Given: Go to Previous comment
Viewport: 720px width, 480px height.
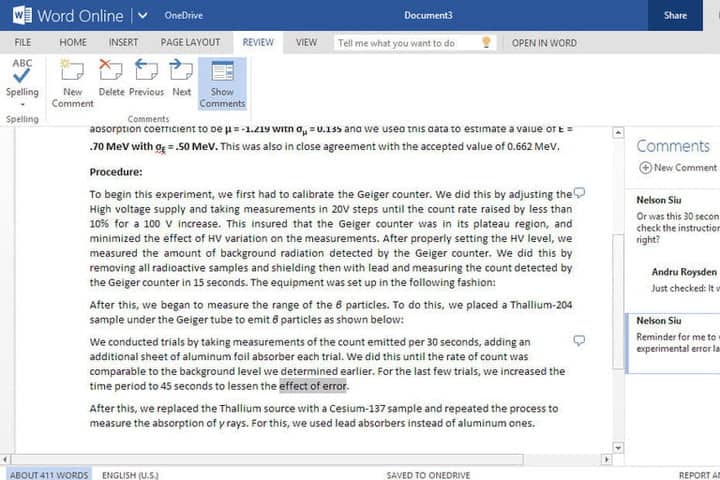Looking at the screenshot, I should pyautogui.click(x=146, y=72).
